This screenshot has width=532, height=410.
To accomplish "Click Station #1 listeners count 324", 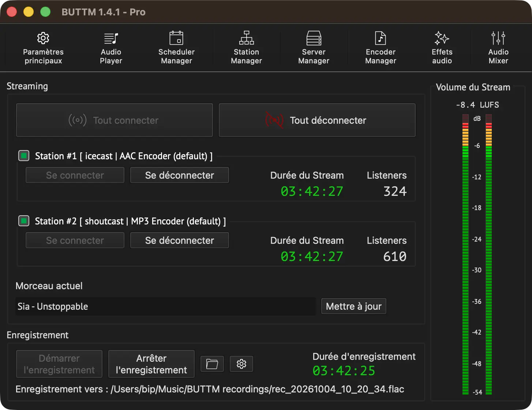I will pos(395,191).
